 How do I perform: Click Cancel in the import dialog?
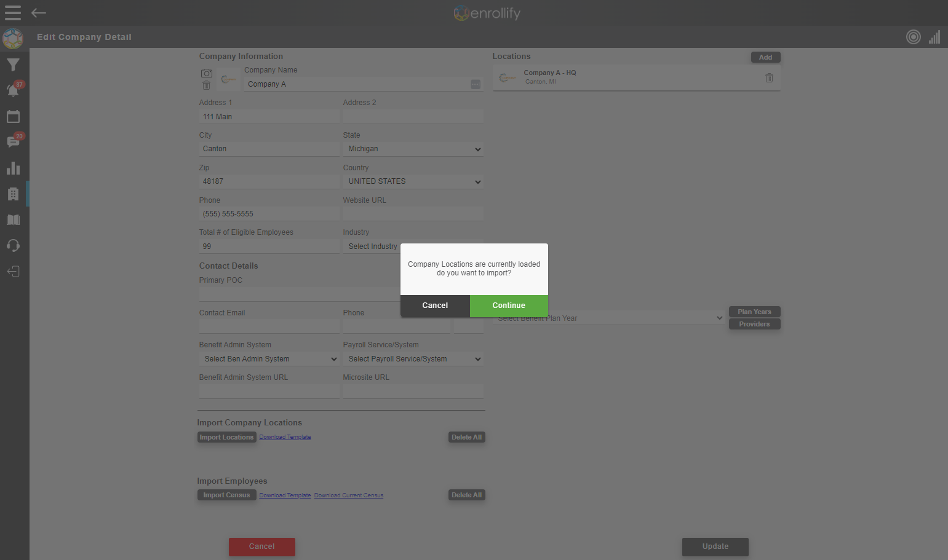[x=435, y=306]
